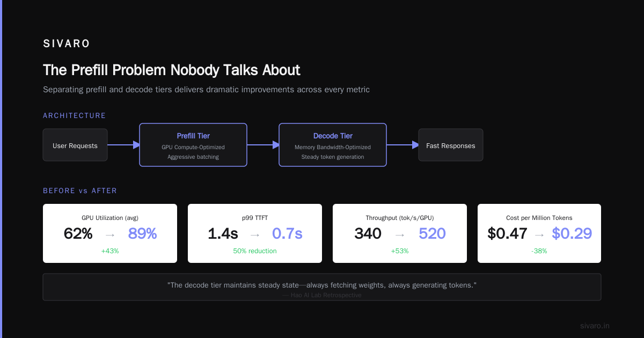Open the Prefill Tier card

tap(193, 145)
